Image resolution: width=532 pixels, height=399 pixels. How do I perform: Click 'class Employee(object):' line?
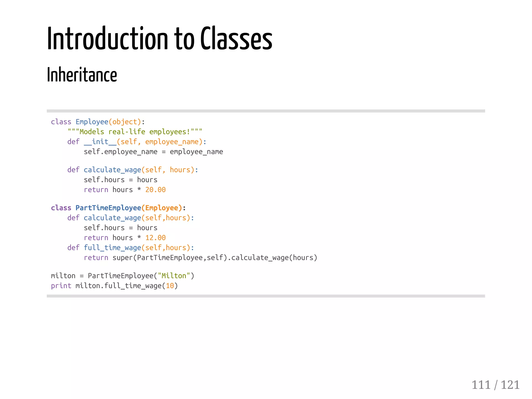click(98, 122)
